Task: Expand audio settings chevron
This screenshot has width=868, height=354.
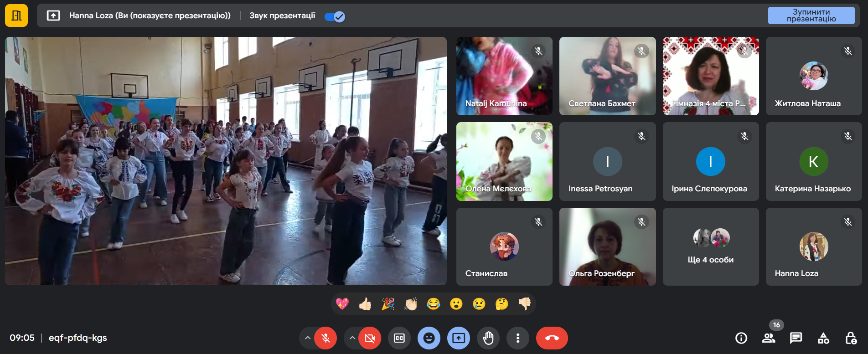Action: [308, 338]
